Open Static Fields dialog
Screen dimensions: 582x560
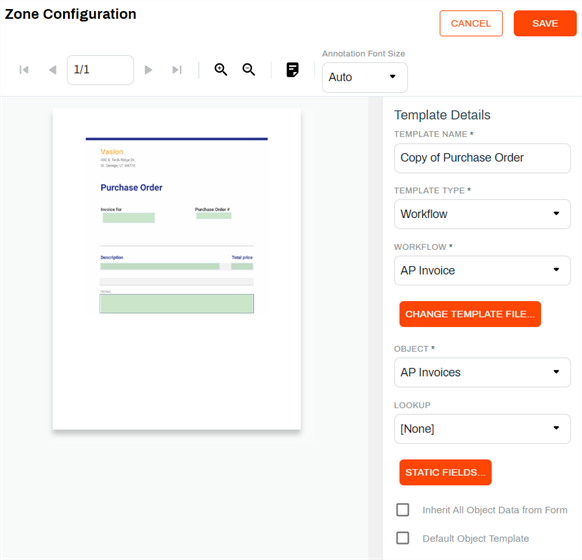pos(445,472)
